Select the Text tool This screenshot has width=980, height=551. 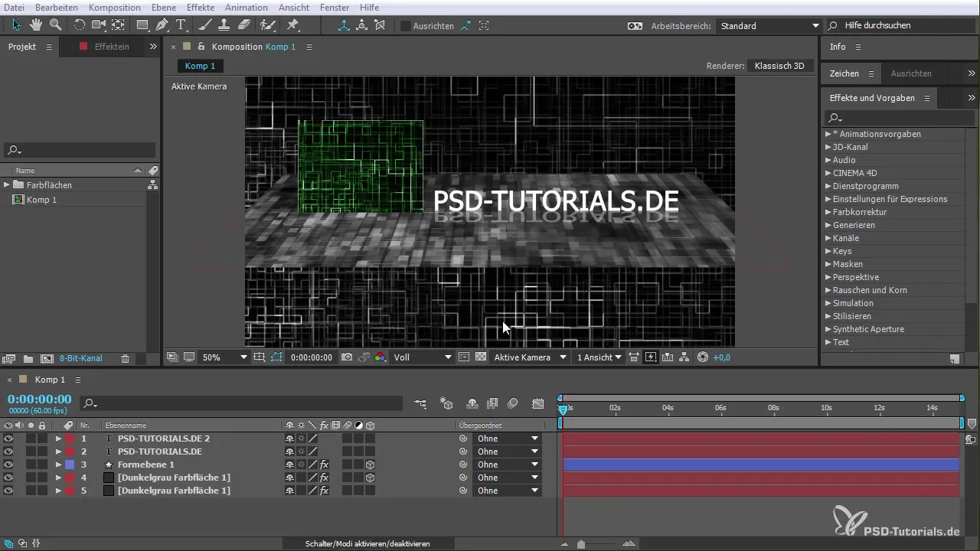tap(181, 25)
